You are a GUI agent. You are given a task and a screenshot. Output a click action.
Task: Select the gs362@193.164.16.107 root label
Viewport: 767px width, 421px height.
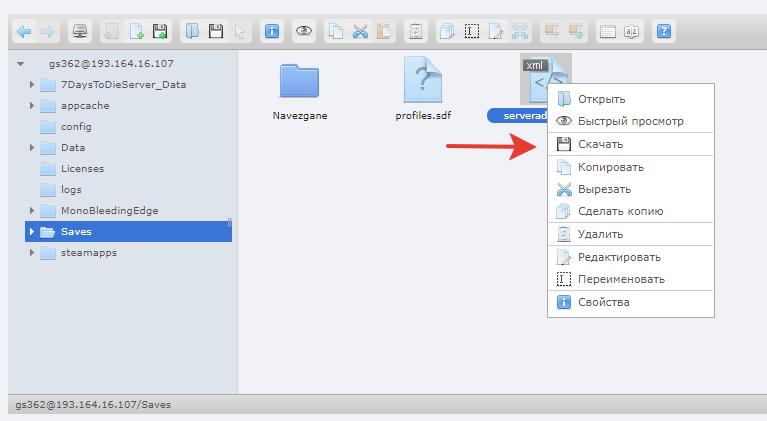111,64
